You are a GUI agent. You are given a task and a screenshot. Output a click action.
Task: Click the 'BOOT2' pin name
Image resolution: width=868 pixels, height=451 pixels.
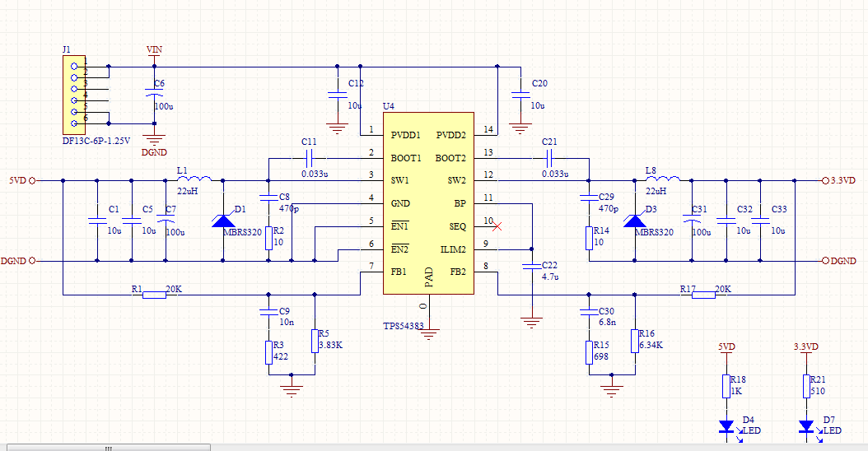click(x=450, y=158)
